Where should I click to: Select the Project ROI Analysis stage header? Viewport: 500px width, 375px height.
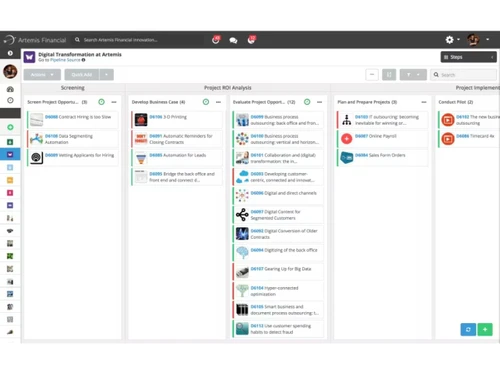point(228,88)
